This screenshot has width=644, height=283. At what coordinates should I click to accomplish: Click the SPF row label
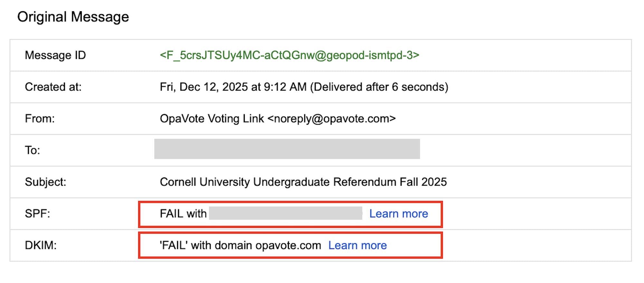click(37, 214)
